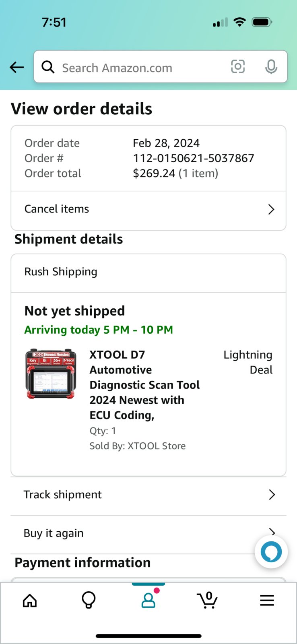This screenshot has width=297, height=644.
Task: Open the lightbulb Inspire tab
Action: click(x=89, y=600)
